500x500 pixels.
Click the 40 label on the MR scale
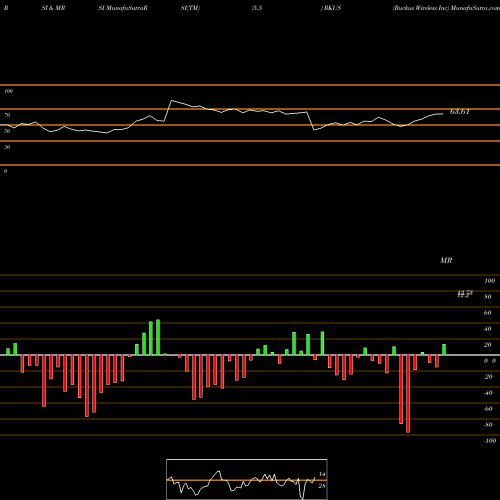(x=488, y=329)
